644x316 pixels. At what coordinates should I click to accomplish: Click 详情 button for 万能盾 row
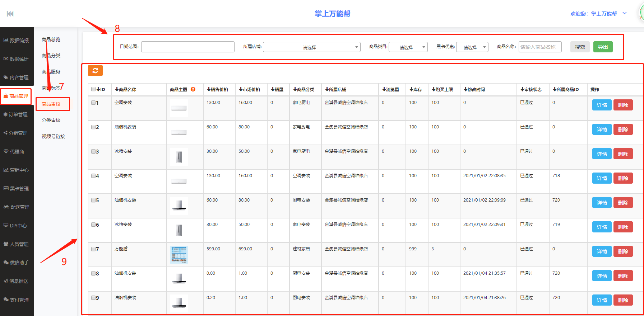point(602,251)
